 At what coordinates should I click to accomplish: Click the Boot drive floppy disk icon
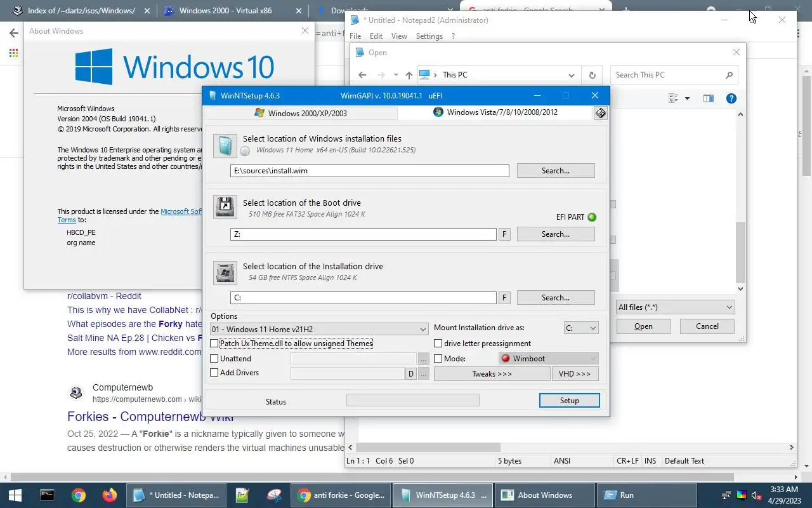[x=225, y=207]
